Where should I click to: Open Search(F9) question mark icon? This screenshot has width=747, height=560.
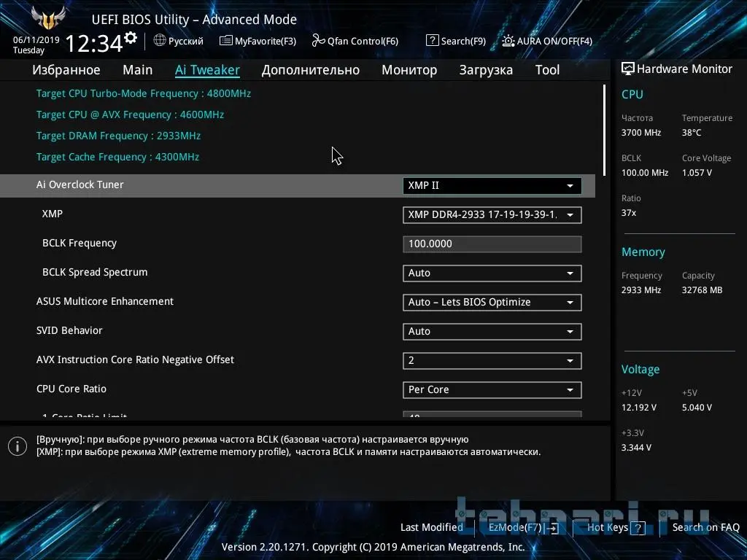tap(432, 41)
